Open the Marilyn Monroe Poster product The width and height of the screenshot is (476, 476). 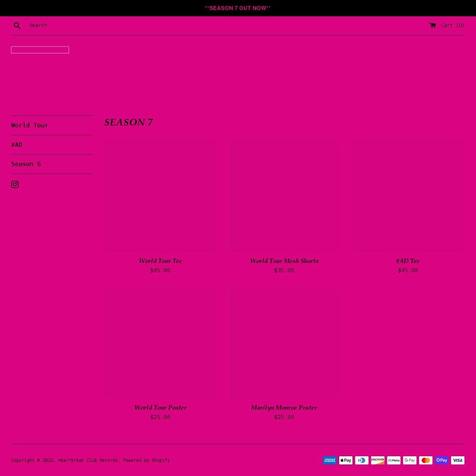pos(284,408)
